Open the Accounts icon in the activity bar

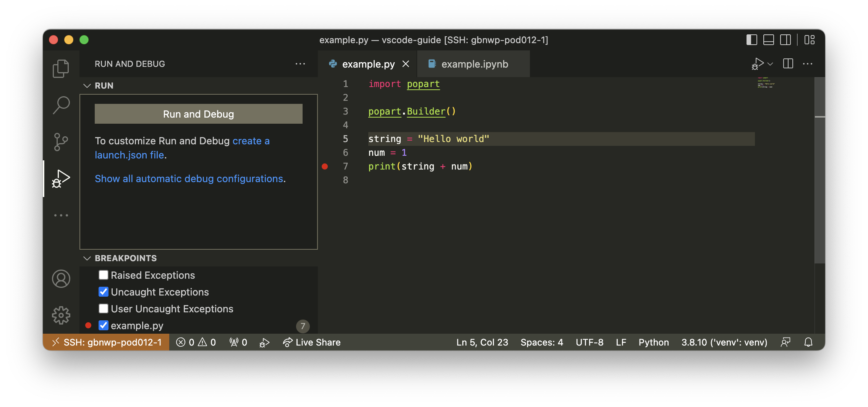click(61, 279)
